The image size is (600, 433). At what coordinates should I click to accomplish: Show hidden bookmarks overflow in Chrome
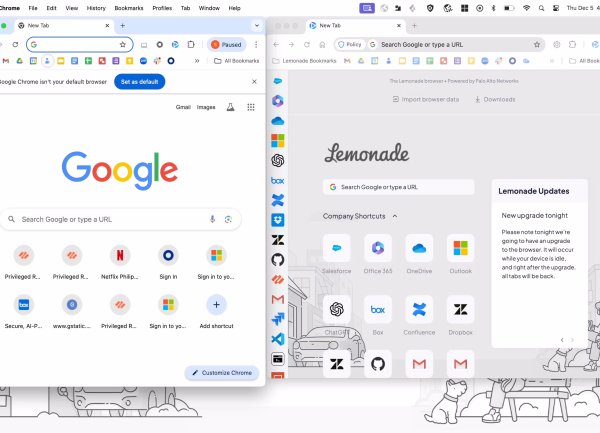197,61
